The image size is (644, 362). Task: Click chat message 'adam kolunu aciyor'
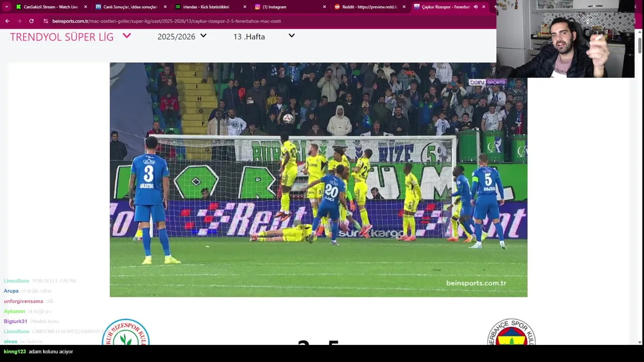click(x=51, y=351)
